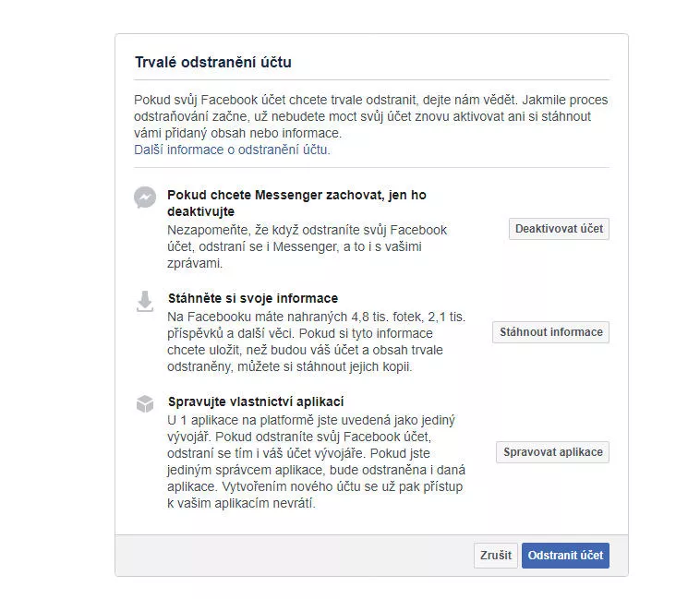Viewport: 700px width, 599px height.
Task: Click the Messenger zachovat bold heading
Action: point(296,203)
